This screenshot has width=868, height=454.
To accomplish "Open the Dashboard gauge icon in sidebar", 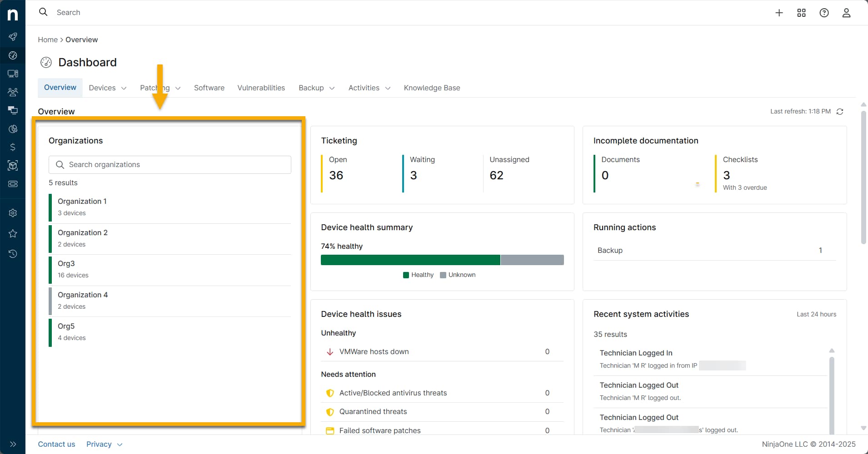I will click(x=13, y=55).
